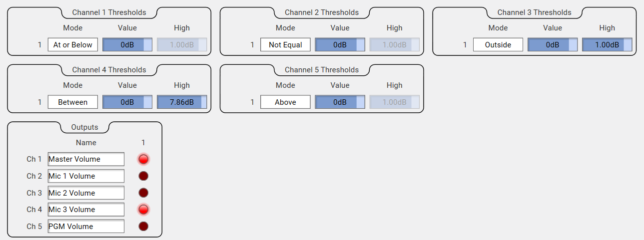Open Channel 5 mode 'Above' selector
Viewport: 644px width, 240px height.
[x=285, y=102]
